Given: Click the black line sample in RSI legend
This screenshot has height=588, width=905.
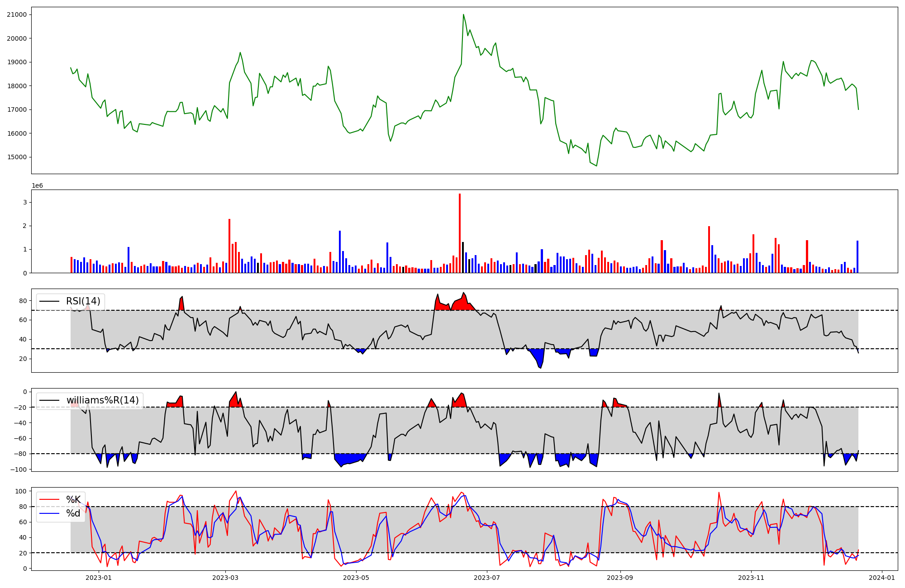Looking at the screenshot, I should 50,301.
